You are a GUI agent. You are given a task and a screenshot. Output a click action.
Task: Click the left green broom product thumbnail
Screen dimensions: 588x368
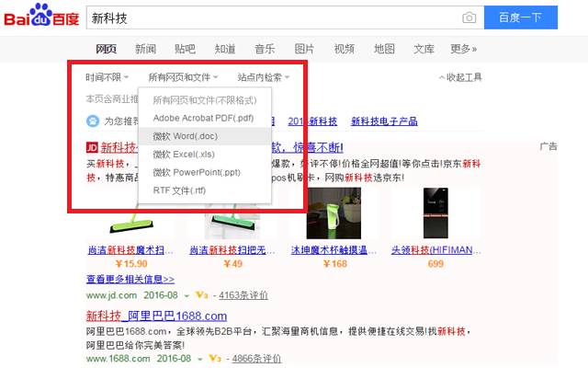pyautogui.click(x=130, y=222)
